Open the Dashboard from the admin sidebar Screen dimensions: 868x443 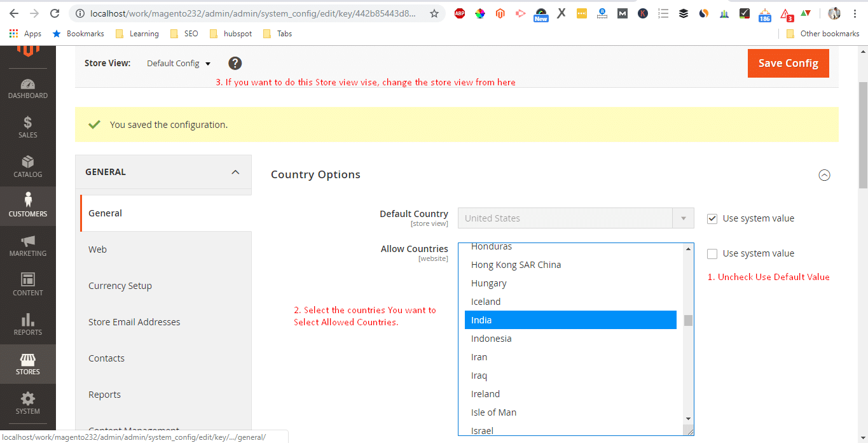click(27, 89)
